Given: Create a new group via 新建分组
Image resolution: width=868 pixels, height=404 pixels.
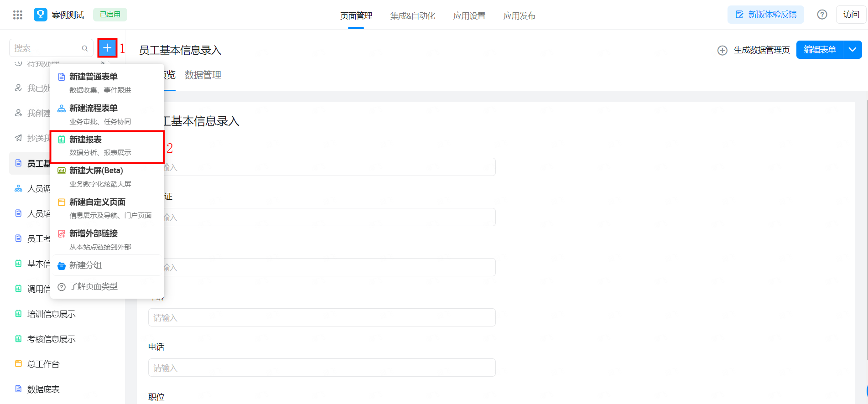Looking at the screenshot, I should [85, 265].
